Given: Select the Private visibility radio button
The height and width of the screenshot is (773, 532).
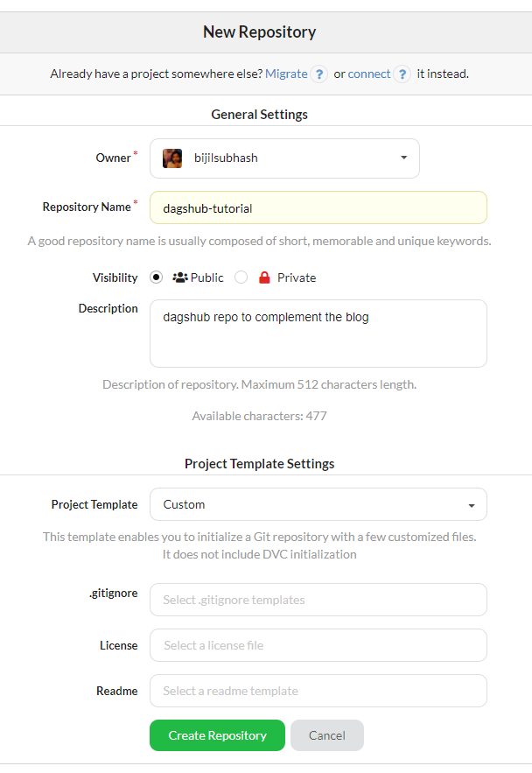Looking at the screenshot, I should pos(241,278).
